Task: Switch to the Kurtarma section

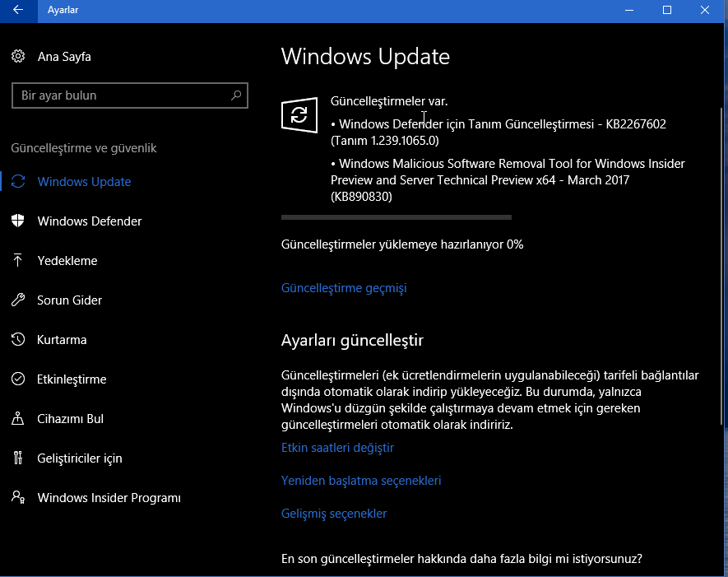Action: (62, 340)
